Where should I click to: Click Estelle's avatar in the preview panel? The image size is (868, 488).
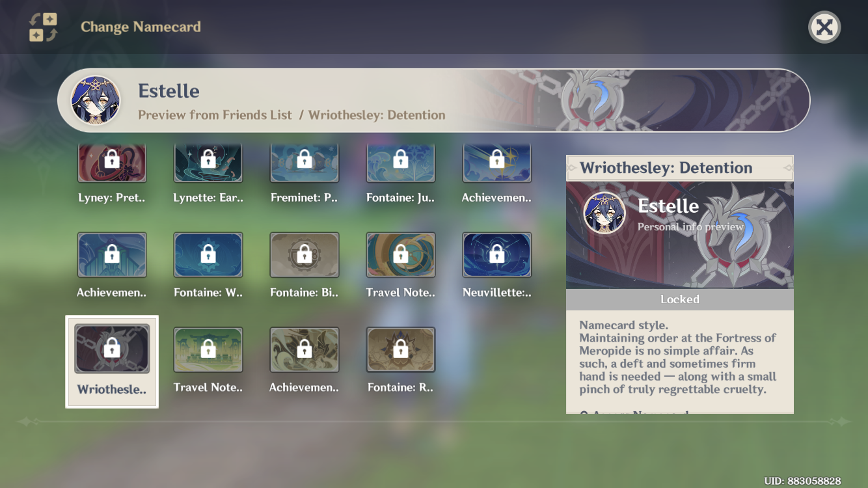pyautogui.click(x=604, y=215)
